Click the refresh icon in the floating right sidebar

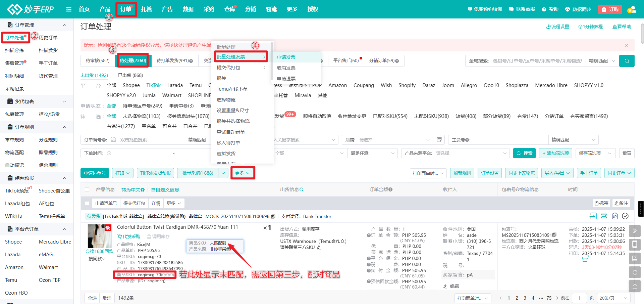[635, 272]
